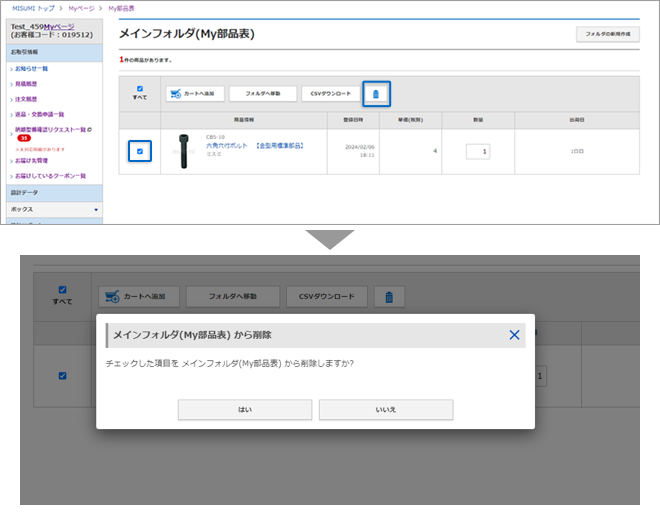
Task: Click the quantity field showing 1
Action: [x=477, y=151]
